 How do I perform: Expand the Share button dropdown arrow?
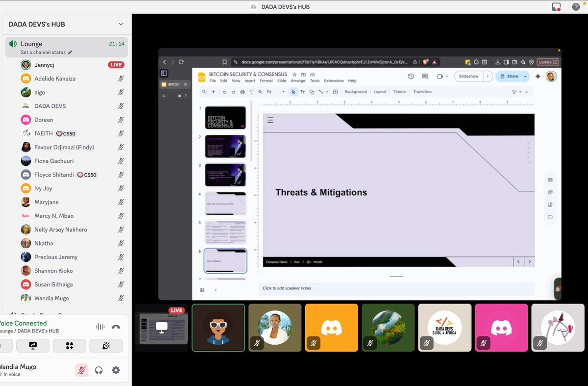tap(525, 77)
